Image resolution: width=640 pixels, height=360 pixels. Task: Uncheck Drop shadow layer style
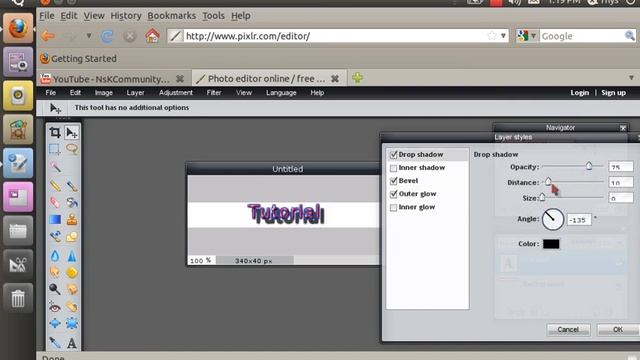click(393, 155)
